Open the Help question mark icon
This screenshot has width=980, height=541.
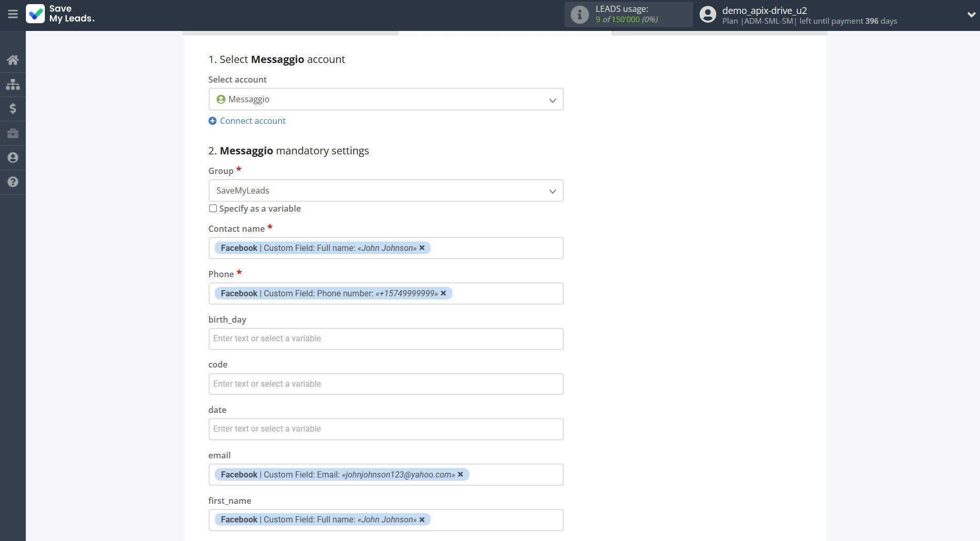12,182
